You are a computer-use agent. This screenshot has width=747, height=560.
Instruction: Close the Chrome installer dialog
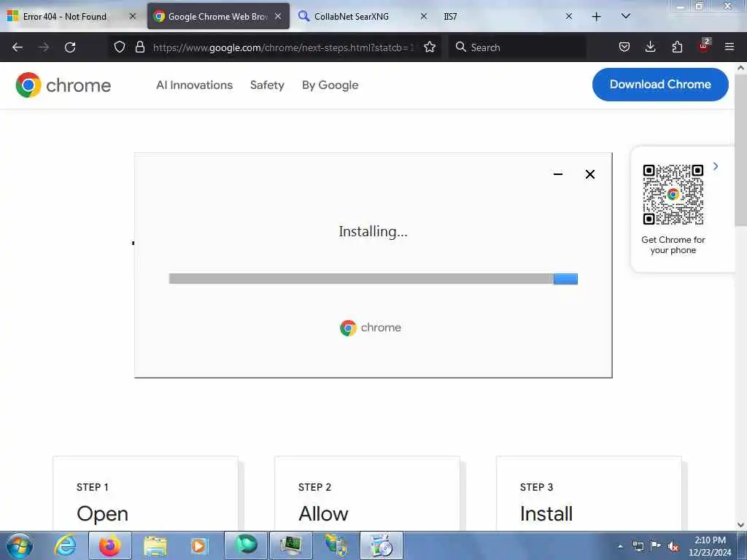589,174
